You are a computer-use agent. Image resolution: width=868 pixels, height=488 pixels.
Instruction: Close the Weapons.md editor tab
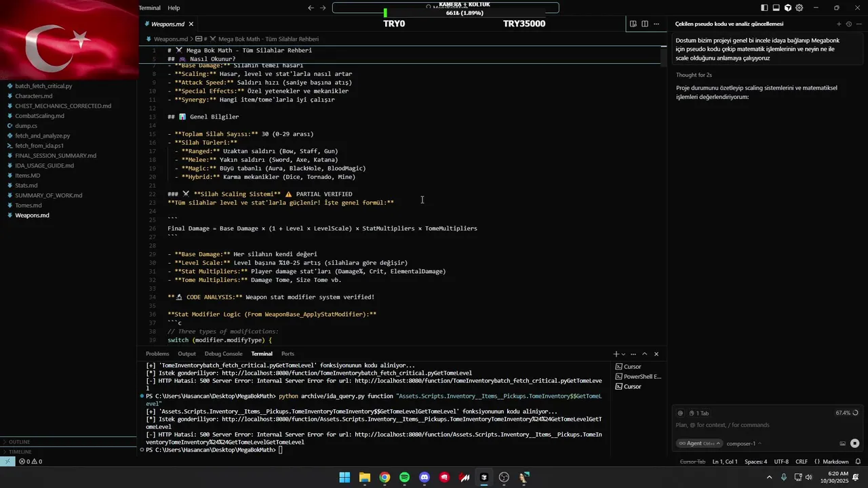coord(191,24)
